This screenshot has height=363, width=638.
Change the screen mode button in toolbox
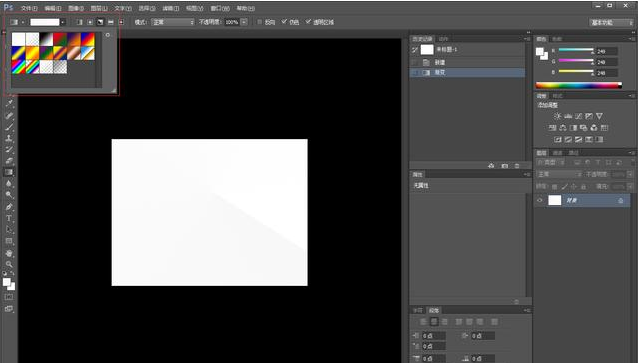point(9,309)
